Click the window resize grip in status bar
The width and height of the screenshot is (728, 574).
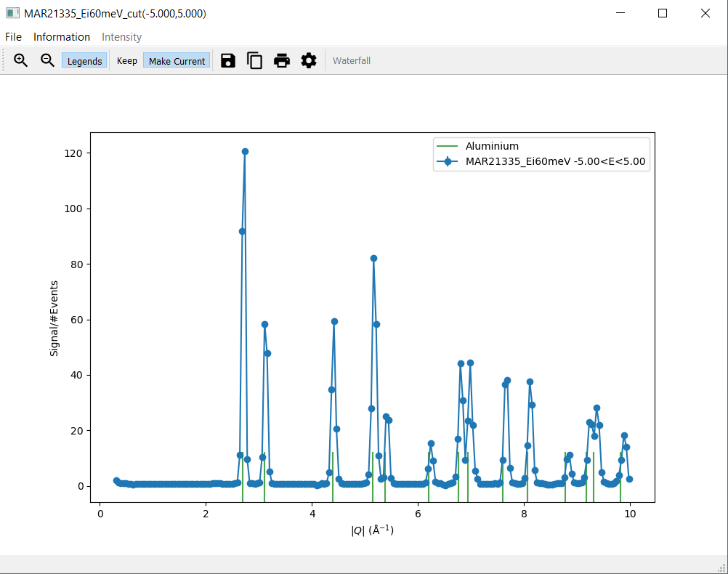[x=722, y=568]
